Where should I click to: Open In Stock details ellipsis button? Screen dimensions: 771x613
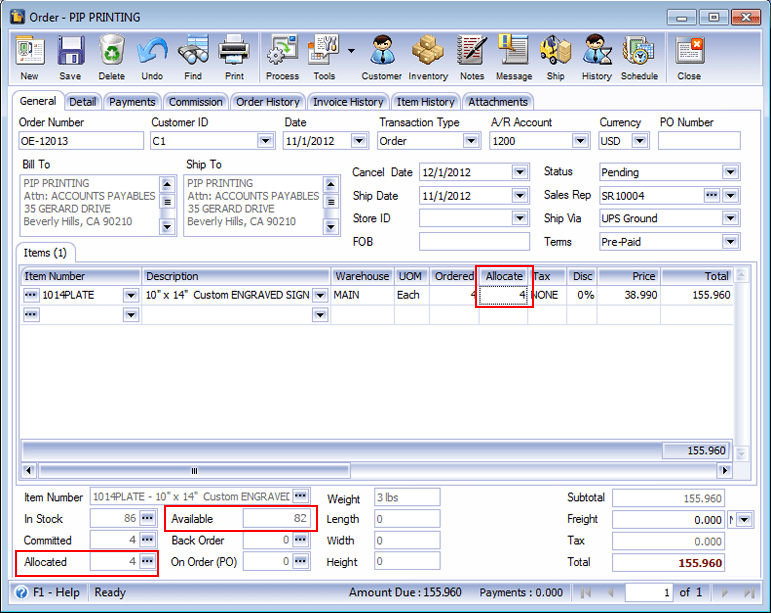(147, 518)
